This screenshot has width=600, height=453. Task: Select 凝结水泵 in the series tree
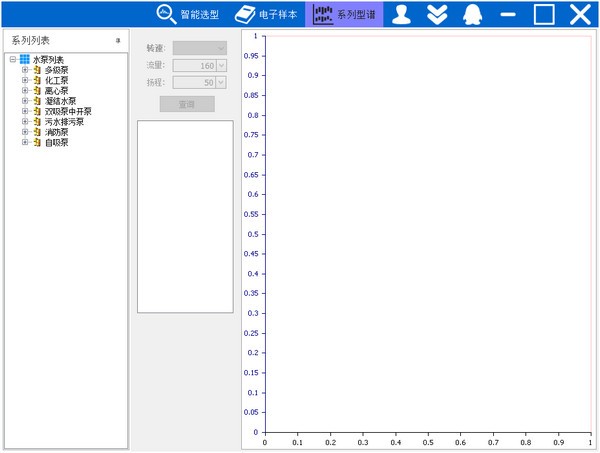(x=60, y=101)
